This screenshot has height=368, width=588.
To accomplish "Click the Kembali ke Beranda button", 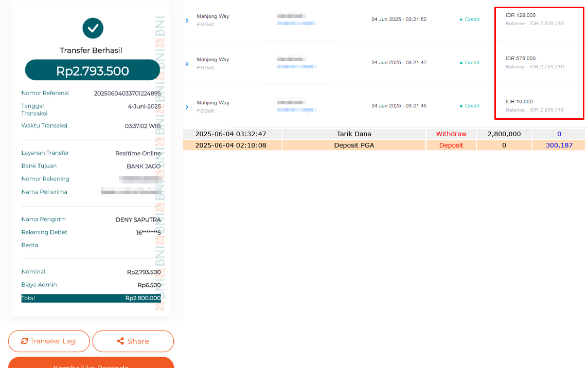I will pos(91,363).
